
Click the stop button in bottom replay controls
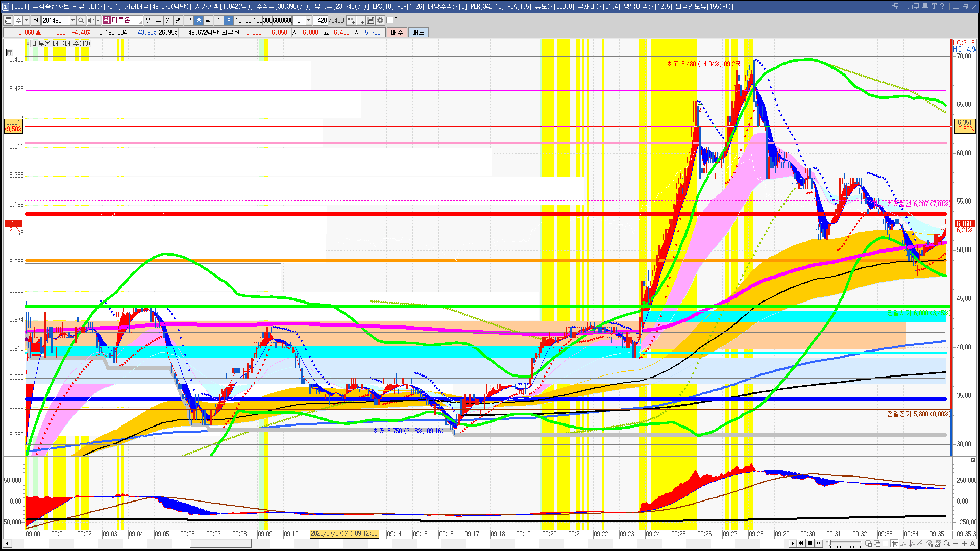pyautogui.click(x=810, y=544)
